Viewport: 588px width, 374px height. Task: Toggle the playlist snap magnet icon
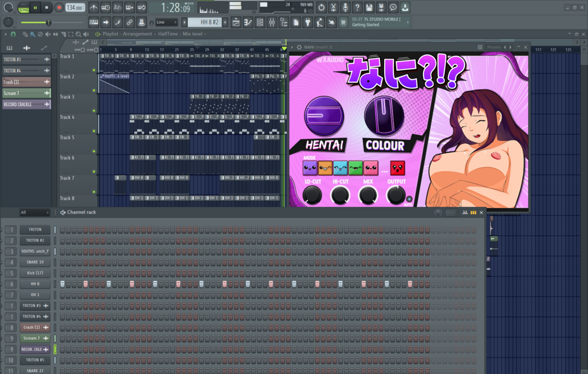click(13, 34)
